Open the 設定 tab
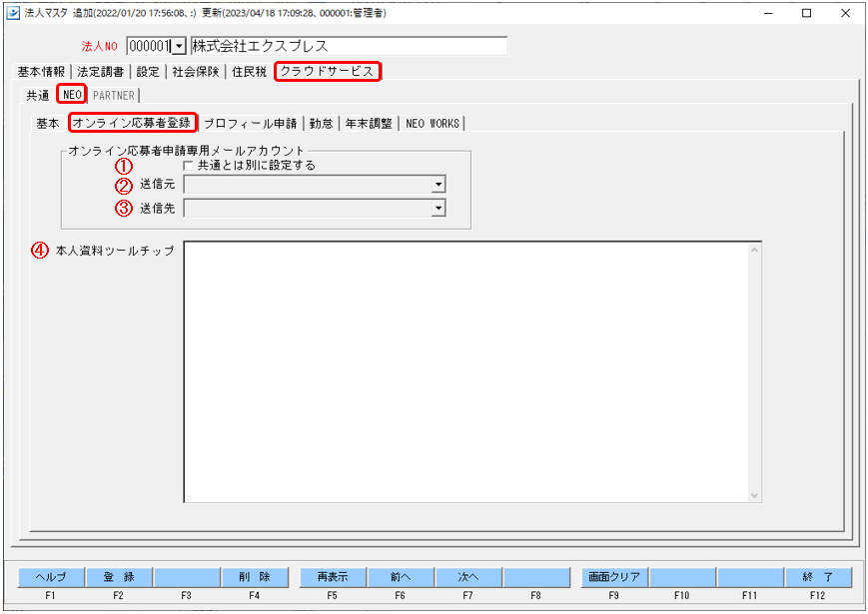The height and width of the screenshot is (614, 868). [x=148, y=72]
